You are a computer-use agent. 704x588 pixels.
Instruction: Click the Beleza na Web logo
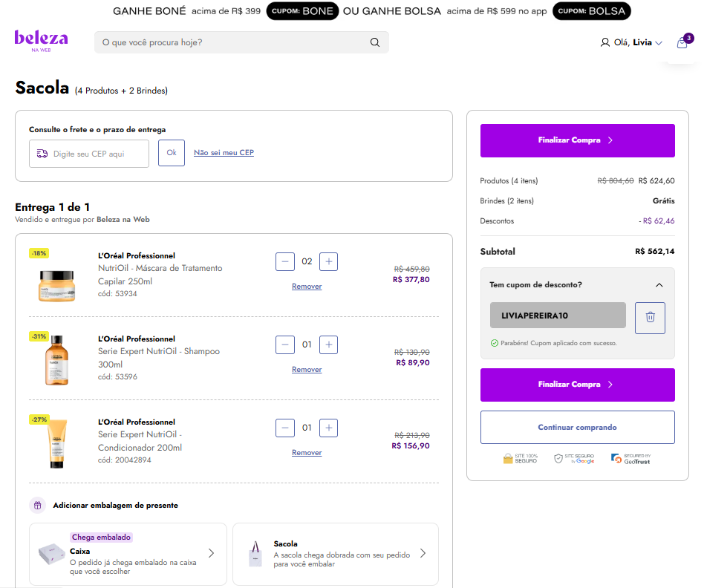41,41
